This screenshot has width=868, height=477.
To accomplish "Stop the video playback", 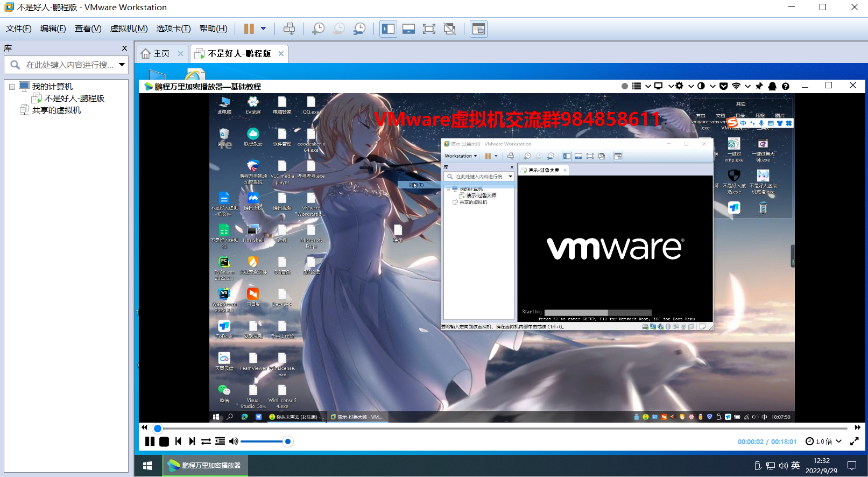I will coord(164,441).
